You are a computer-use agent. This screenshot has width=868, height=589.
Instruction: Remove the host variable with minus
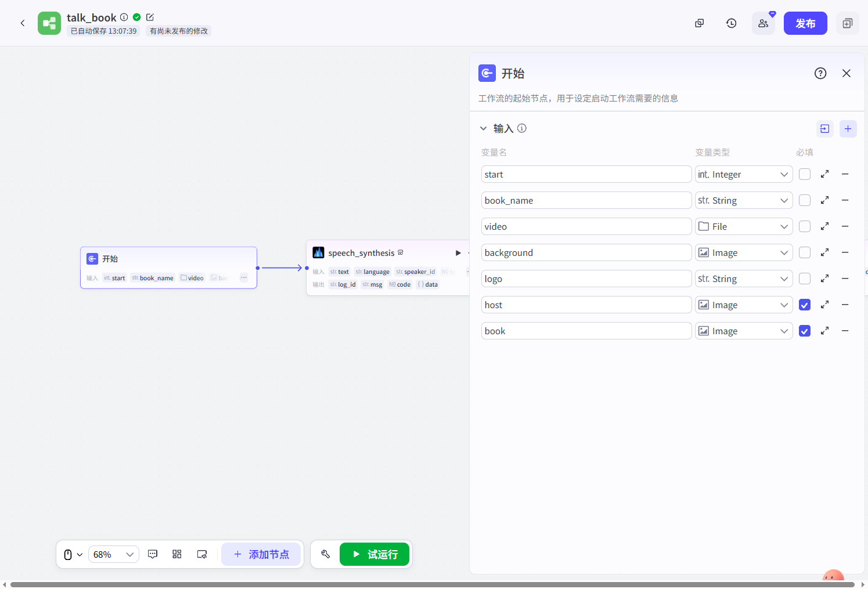pyautogui.click(x=845, y=305)
